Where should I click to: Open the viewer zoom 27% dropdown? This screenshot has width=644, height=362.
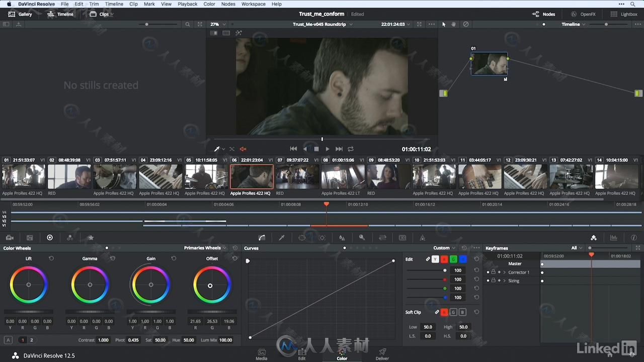[x=218, y=24]
